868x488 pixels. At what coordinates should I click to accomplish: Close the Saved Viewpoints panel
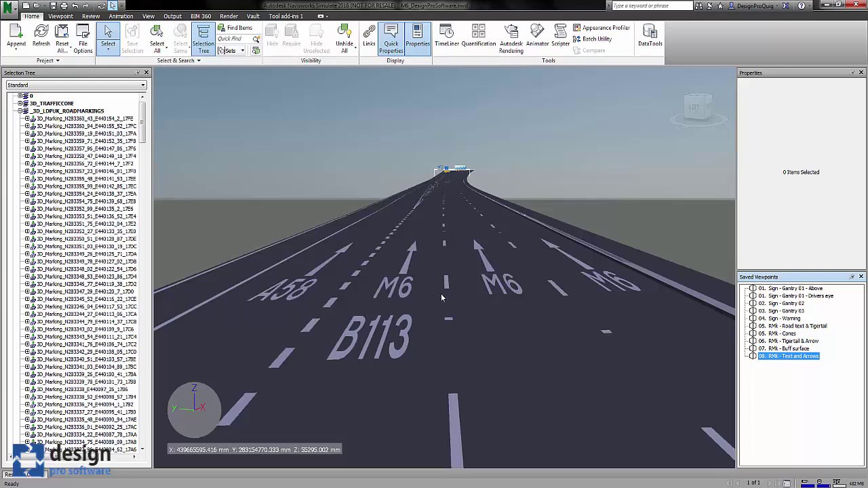pyautogui.click(x=861, y=277)
